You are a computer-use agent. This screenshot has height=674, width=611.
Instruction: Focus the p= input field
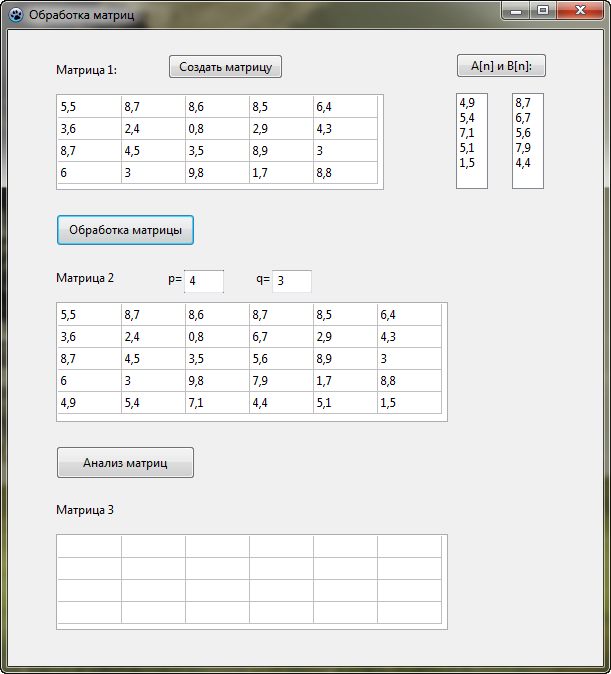tap(204, 281)
